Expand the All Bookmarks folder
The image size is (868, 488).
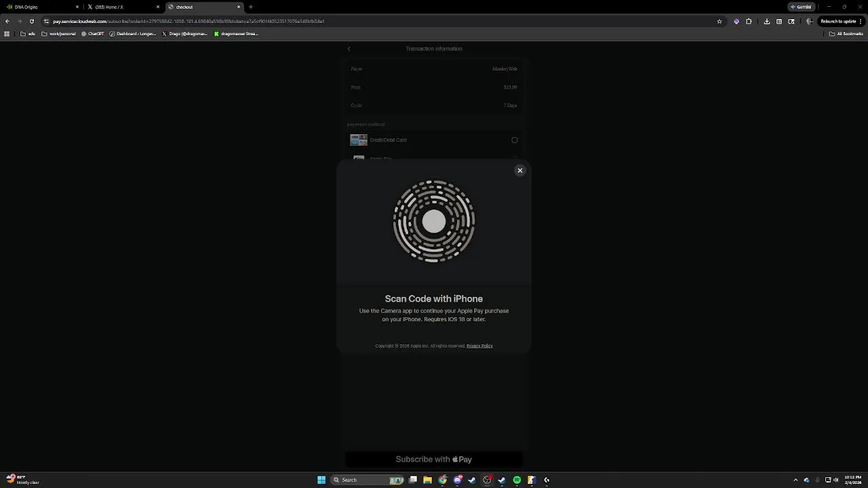846,34
